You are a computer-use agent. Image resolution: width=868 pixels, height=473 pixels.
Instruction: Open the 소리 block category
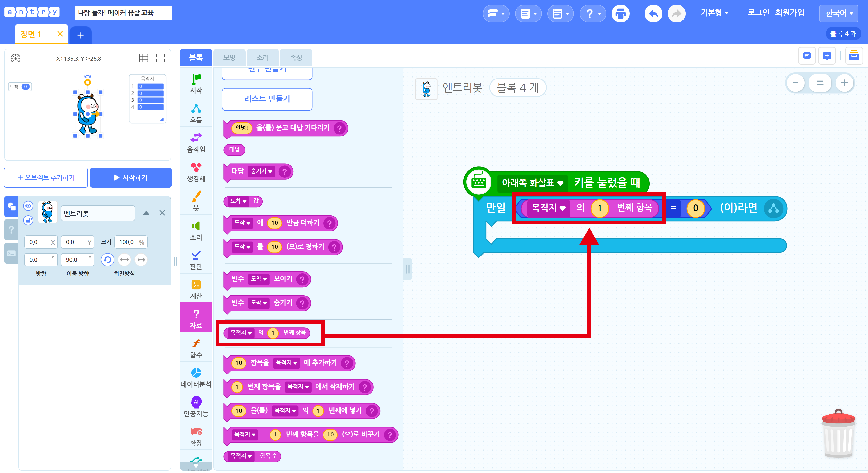(x=196, y=230)
